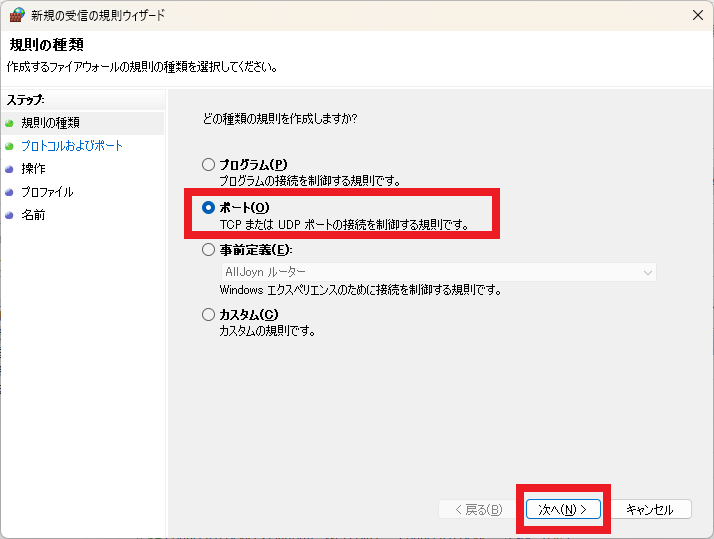Click green bullet beside 規則の種類
The image size is (714, 539).
(9, 123)
